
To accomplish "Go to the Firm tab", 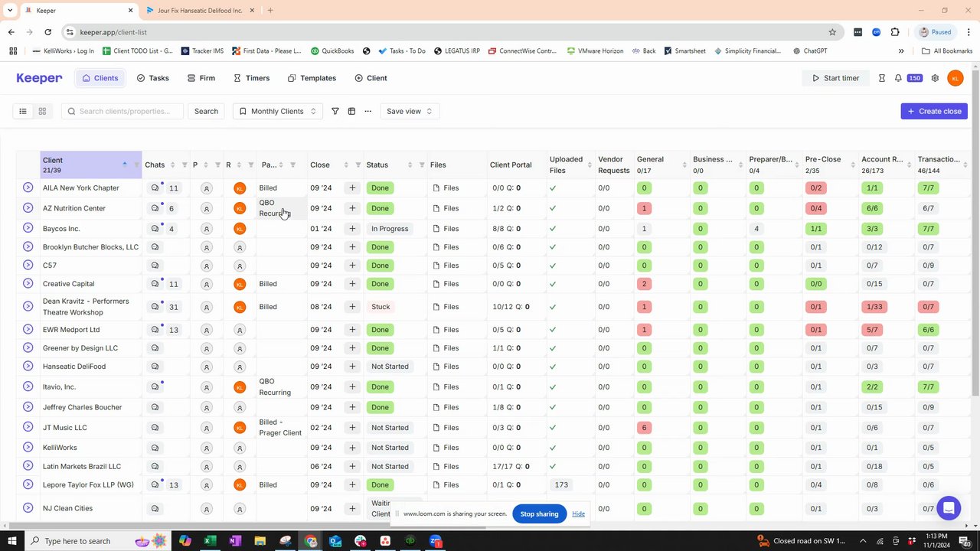I will tap(201, 78).
